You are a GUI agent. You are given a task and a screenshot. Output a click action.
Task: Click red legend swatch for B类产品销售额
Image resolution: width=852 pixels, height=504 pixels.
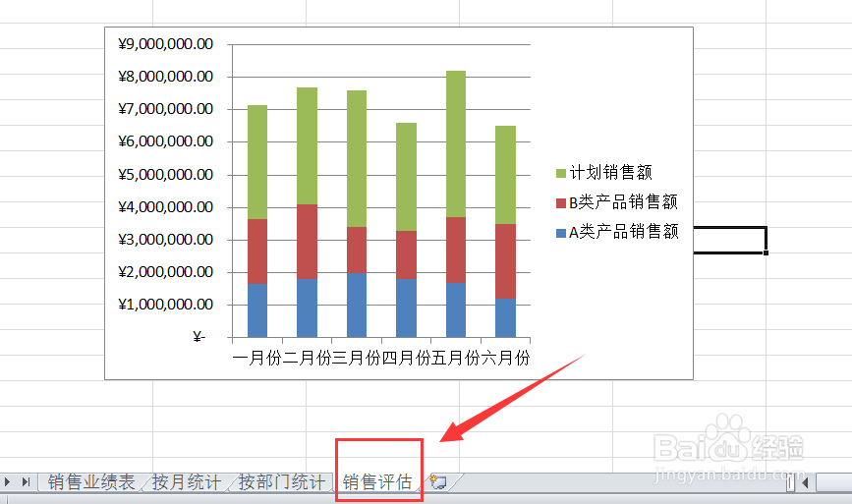coord(561,203)
